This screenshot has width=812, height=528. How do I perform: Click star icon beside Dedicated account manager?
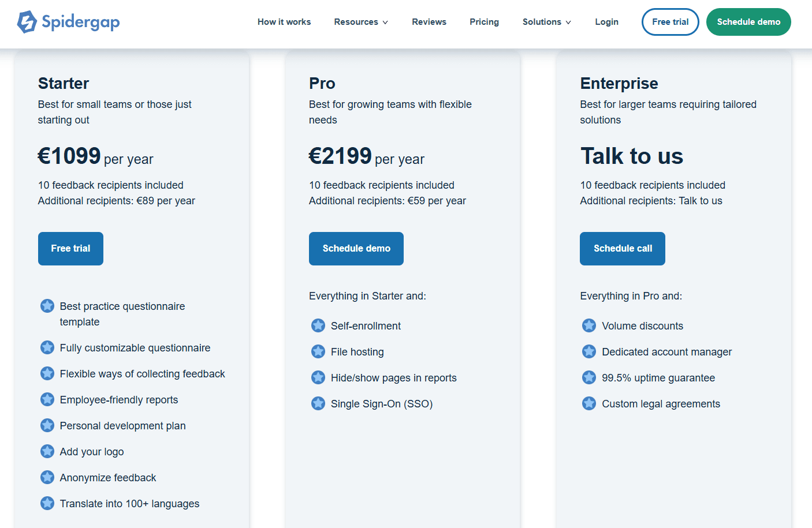[589, 351]
